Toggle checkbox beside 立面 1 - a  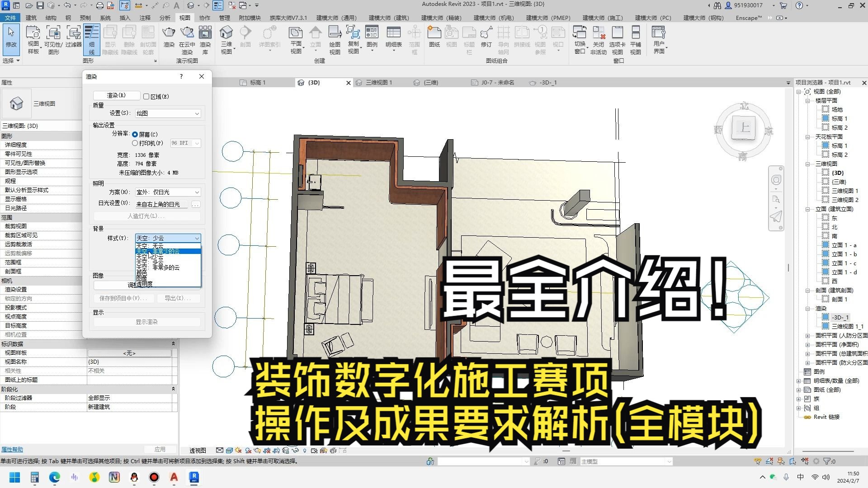coord(826,245)
